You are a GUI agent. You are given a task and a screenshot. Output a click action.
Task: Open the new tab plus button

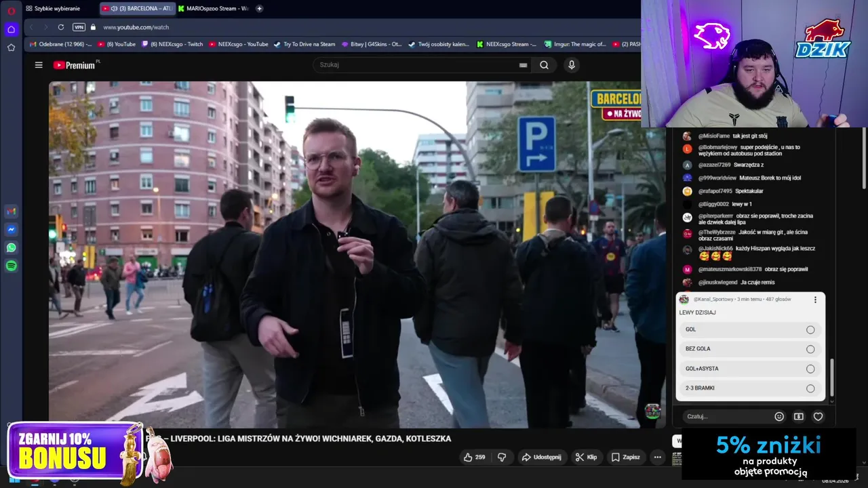pos(259,9)
